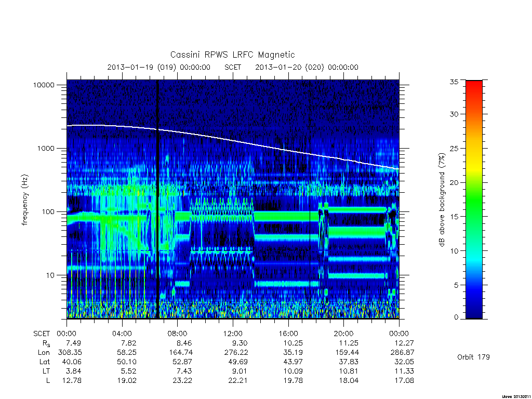Click the '25' color scale value
This screenshot has width=532, height=399.
point(454,148)
